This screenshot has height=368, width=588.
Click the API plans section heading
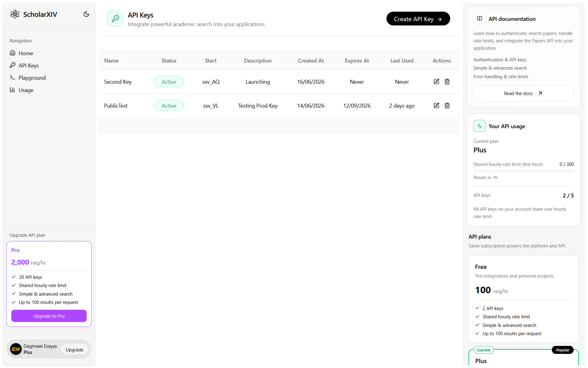click(x=480, y=236)
